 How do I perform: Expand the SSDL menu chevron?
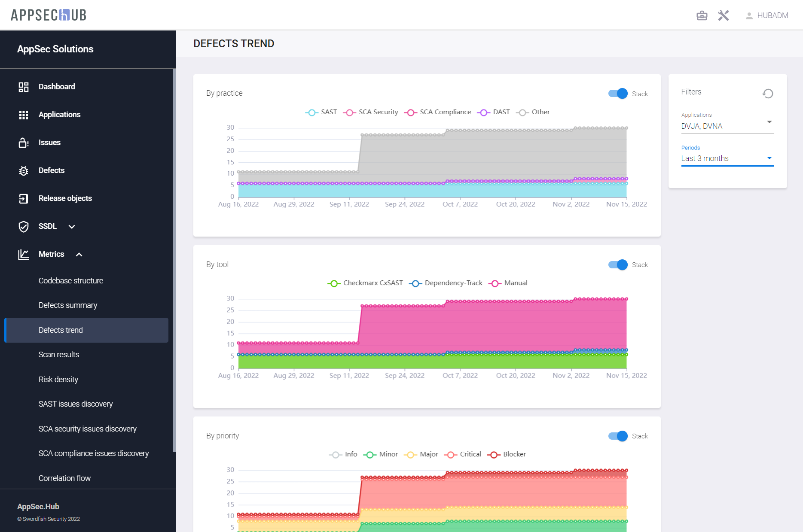[x=72, y=226]
